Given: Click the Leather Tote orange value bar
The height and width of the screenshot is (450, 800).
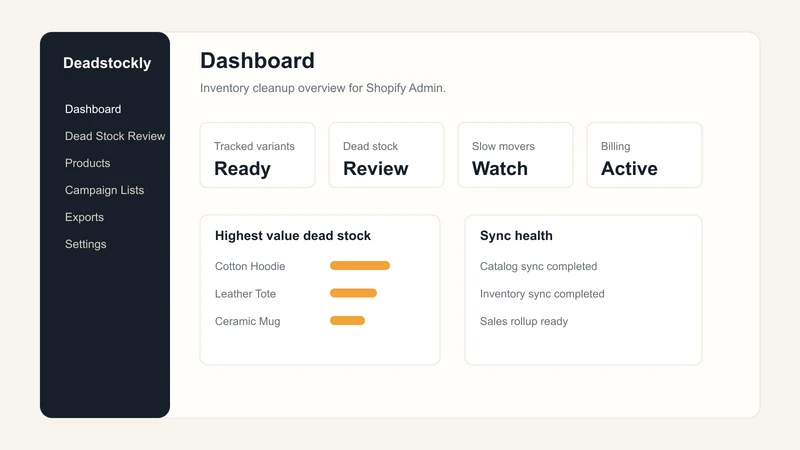Looking at the screenshot, I should click(x=353, y=293).
